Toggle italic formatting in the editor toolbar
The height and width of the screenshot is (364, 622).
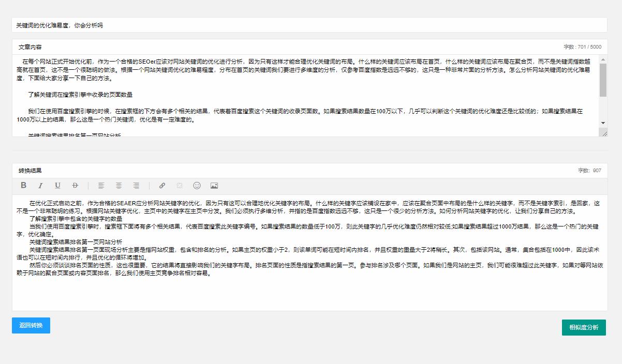40,186
